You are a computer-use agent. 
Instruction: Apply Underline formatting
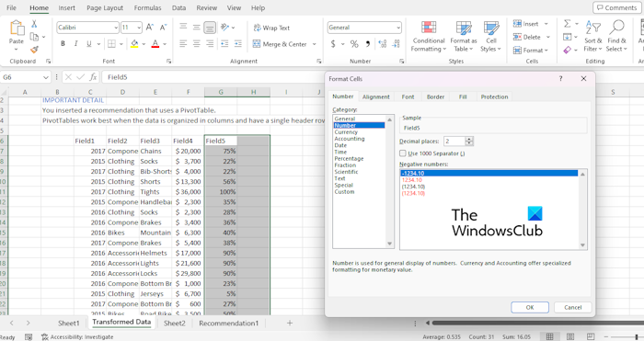tap(88, 43)
